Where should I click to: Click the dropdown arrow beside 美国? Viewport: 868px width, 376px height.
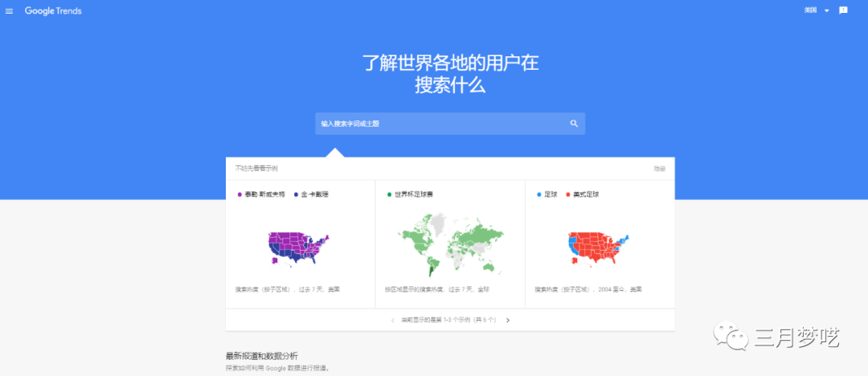[826, 11]
